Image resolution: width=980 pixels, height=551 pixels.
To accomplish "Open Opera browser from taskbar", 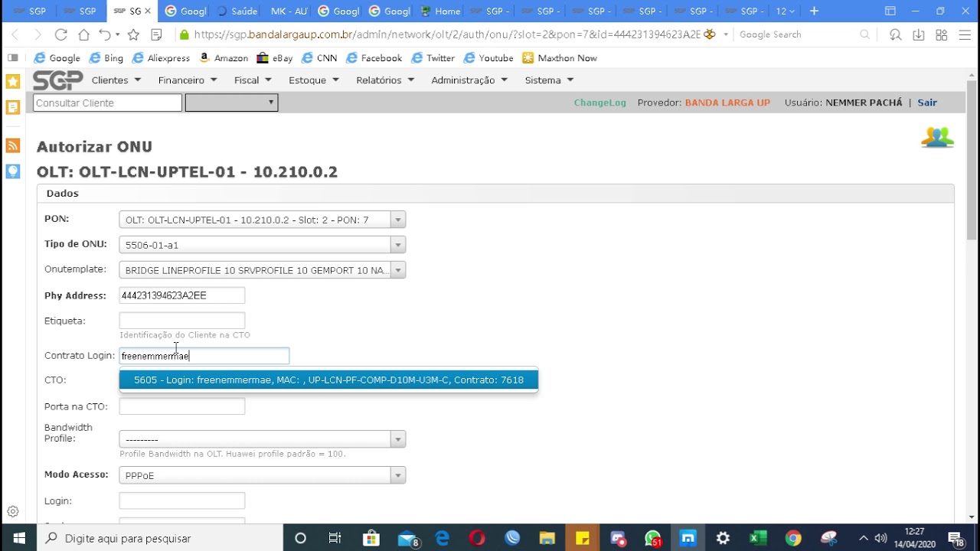I will (x=477, y=538).
